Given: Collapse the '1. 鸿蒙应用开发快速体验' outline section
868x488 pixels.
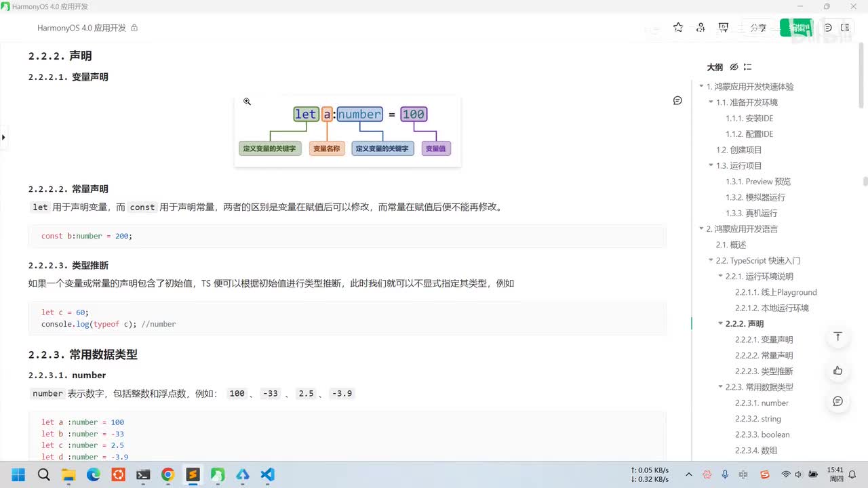Looking at the screenshot, I should click(x=701, y=87).
